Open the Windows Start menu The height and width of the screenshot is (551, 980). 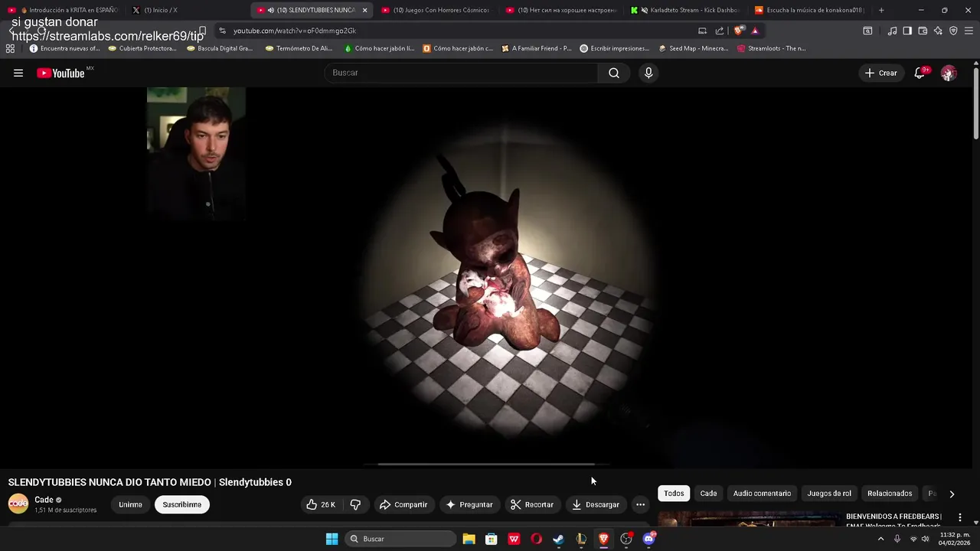[x=332, y=539]
